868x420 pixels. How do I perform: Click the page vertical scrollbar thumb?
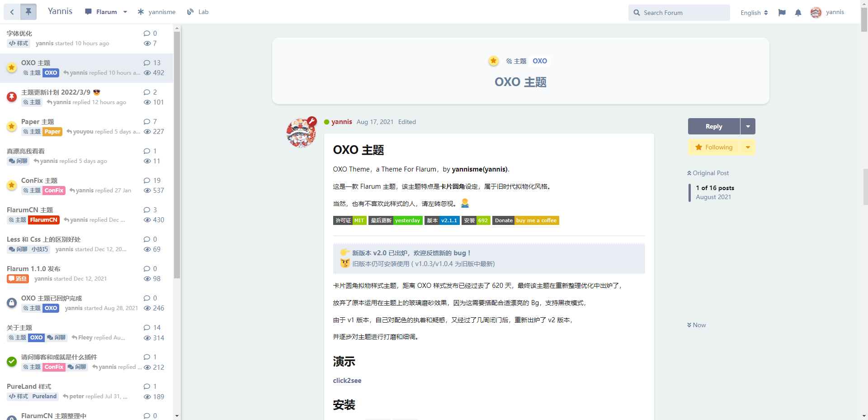864,19
